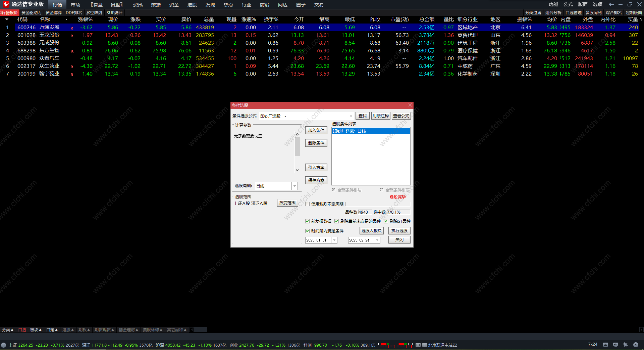Click the second red-green market breadth indicator
This screenshot has width=644, height=350.
(x=404, y=345)
